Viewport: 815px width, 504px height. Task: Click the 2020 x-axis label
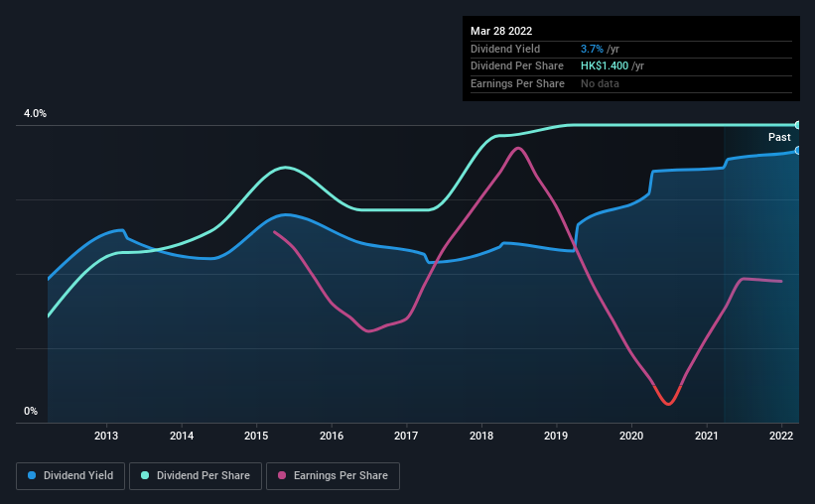tap(631, 436)
